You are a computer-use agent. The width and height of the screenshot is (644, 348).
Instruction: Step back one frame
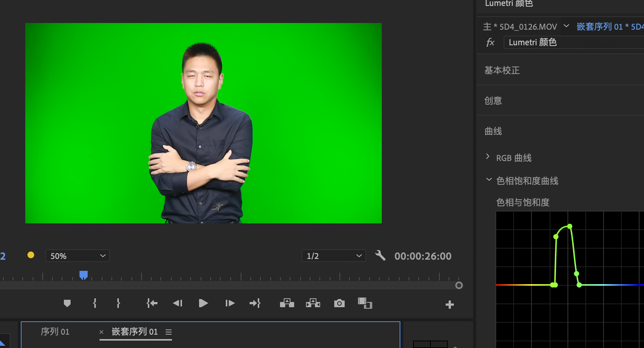178,303
